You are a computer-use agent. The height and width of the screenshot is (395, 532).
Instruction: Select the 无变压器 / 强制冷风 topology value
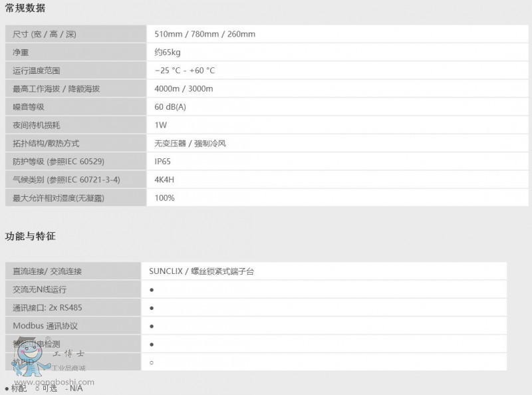point(190,143)
